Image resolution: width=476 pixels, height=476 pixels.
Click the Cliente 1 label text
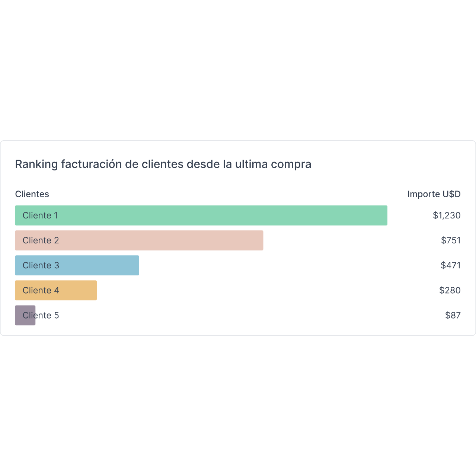(x=40, y=215)
